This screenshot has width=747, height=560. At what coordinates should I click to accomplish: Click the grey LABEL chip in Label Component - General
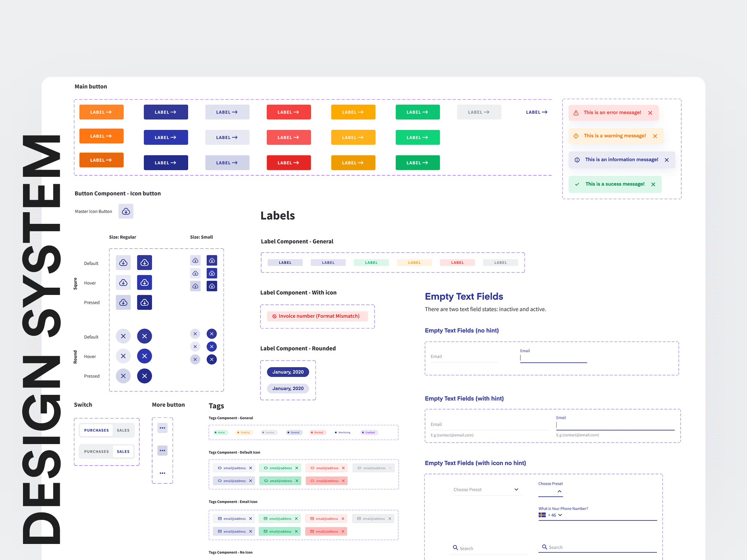click(500, 262)
